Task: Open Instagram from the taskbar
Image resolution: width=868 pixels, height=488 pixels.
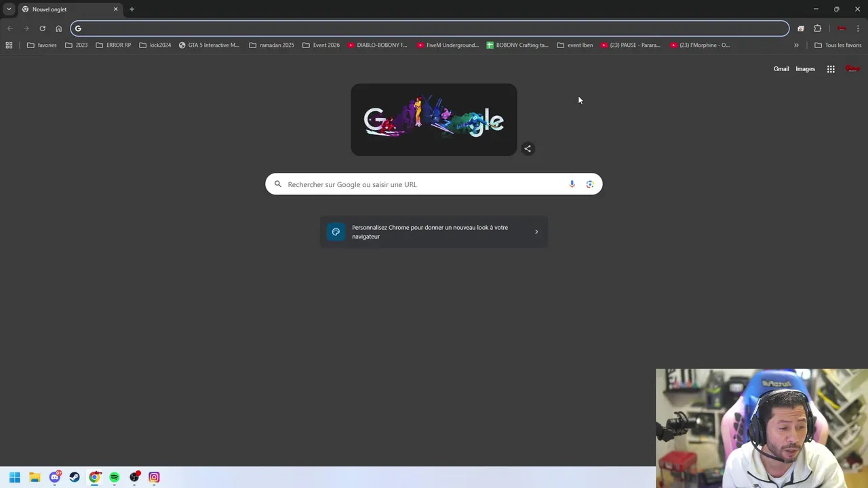Action: [x=154, y=477]
